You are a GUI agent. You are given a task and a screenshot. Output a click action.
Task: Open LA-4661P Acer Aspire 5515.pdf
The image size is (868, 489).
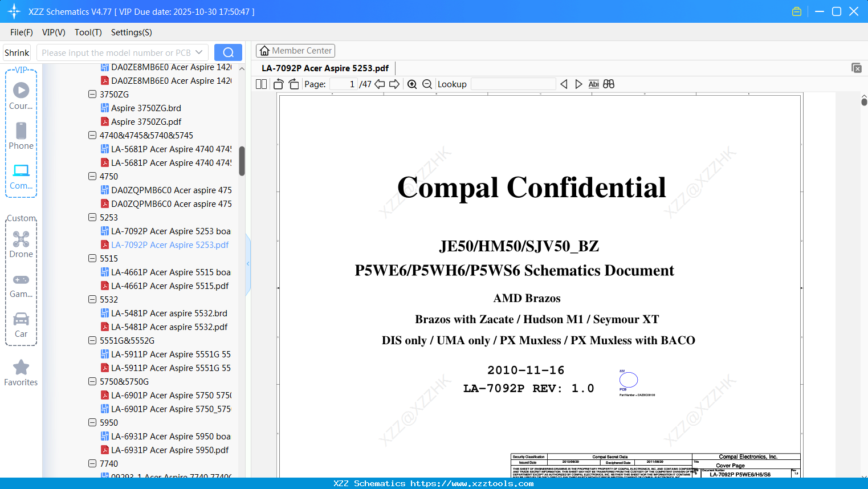(165, 286)
